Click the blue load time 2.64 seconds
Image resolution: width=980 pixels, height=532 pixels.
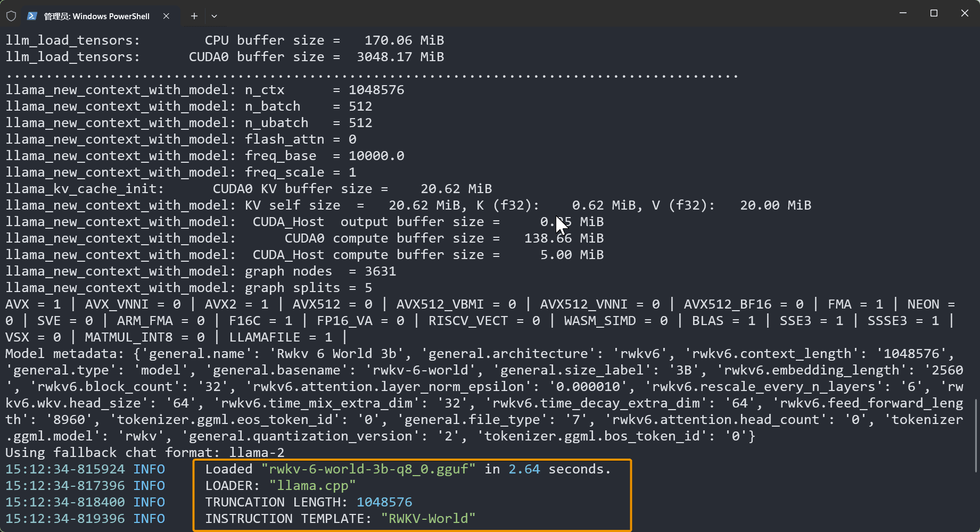click(x=524, y=469)
